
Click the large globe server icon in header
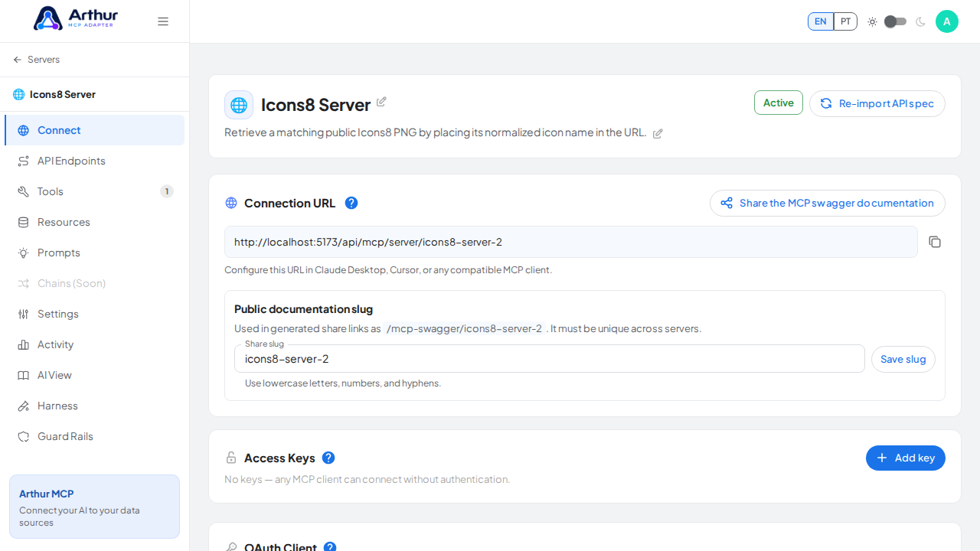tap(239, 105)
